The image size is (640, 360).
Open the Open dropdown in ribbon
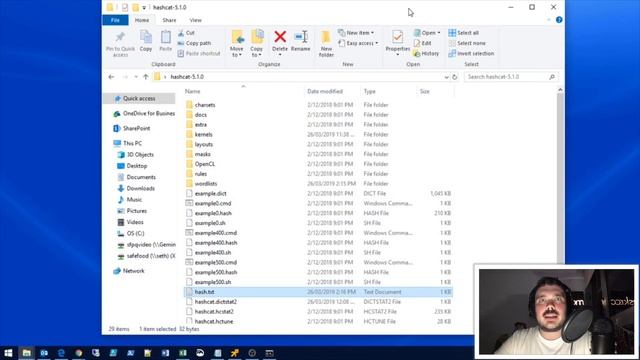(427, 33)
